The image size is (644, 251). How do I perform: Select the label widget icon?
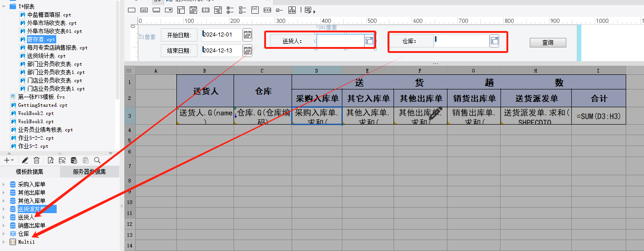click(144, 10)
